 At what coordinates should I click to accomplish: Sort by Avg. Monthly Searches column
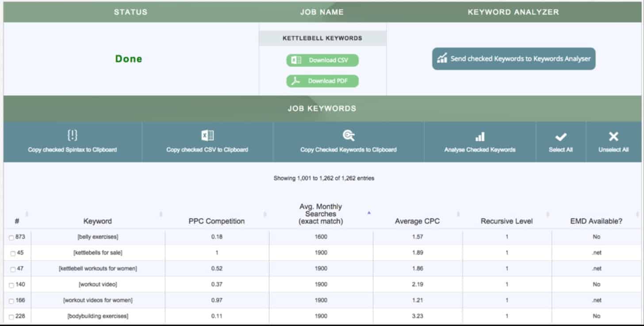click(x=321, y=214)
